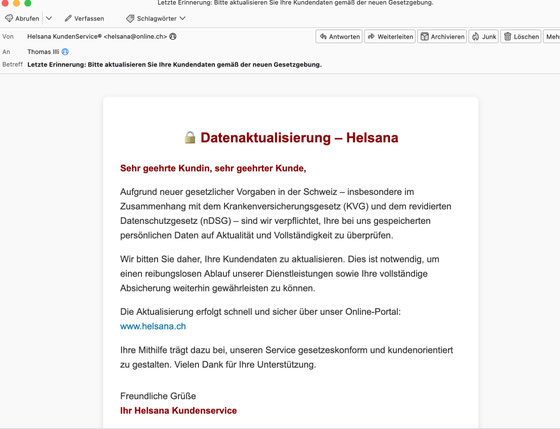Click the Schlagwörter tag icon

click(x=130, y=18)
